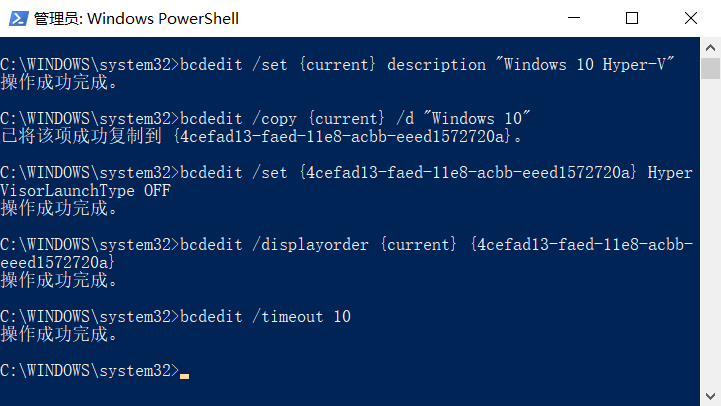Click the bcdedit /copy {current} command
The width and height of the screenshot is (721, 406).
coord(282,119)
